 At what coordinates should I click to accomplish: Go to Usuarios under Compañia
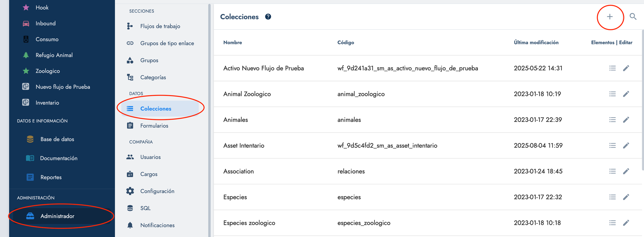click(150, 157)
